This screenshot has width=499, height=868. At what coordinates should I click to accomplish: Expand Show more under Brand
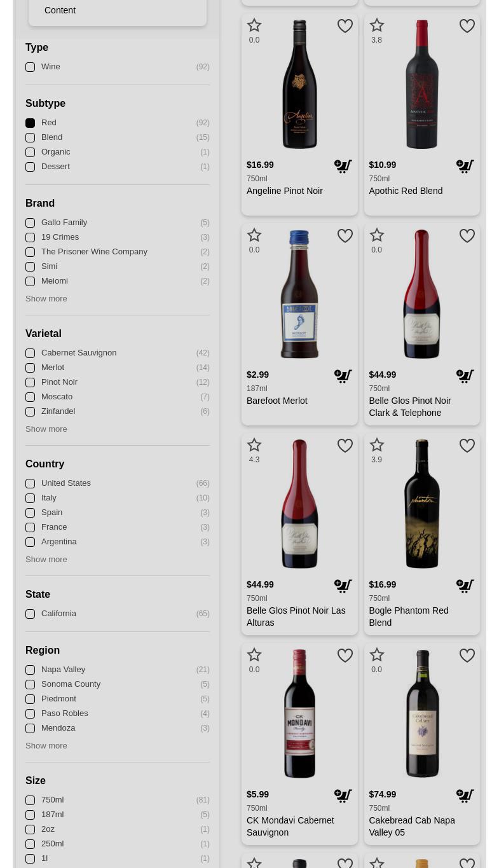(x=46, y=298)
